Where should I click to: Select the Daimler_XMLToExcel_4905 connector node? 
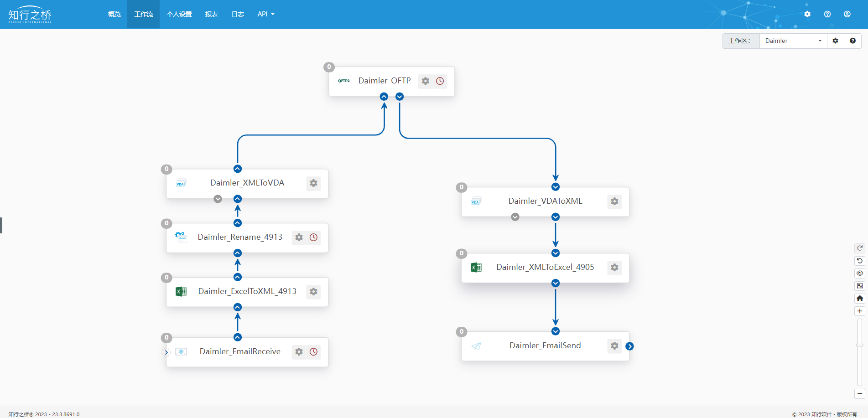coord(545,268)
